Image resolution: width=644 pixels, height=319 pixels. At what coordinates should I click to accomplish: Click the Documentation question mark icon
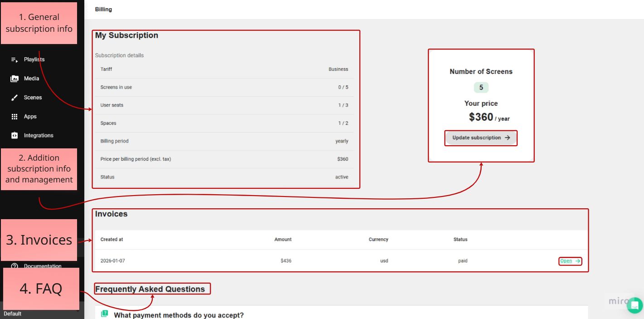click(x=15, y=266)
